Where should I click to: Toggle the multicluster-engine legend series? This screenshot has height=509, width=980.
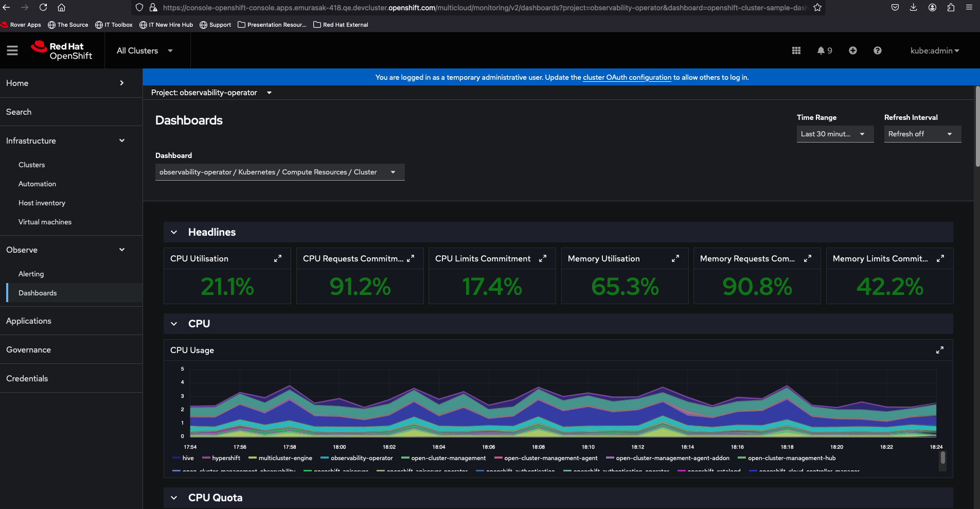pyautogui.click(x=285, y=458)
